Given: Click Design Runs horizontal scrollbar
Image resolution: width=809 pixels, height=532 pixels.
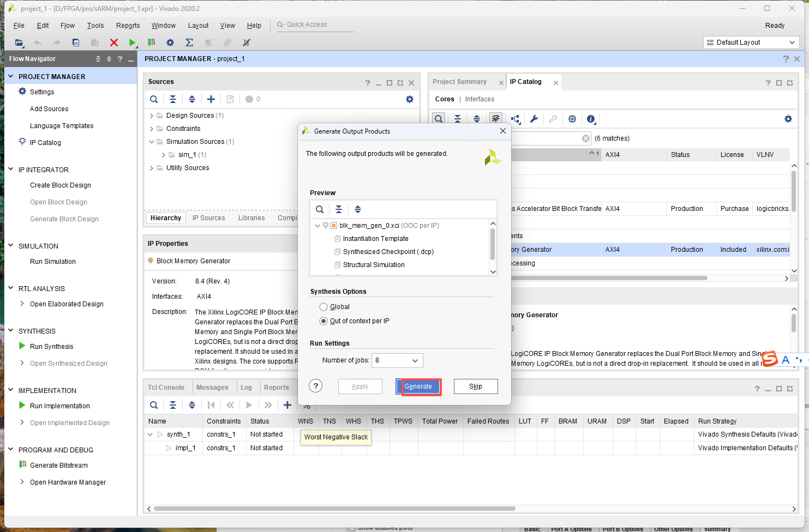Looking at the screenshot, I should point(334,509).
